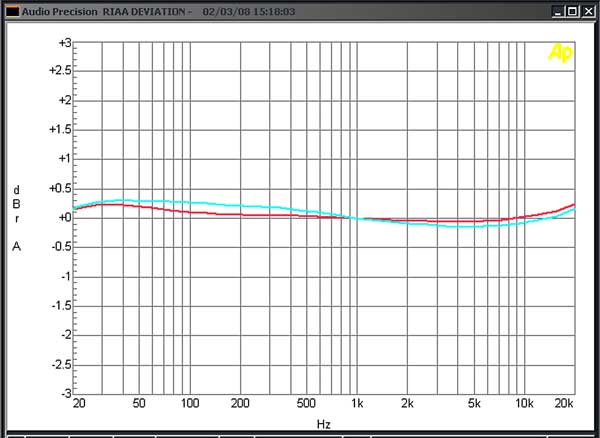Click the '5k' frequency axis label
600x438 pixels.
(x=474, y=403)
